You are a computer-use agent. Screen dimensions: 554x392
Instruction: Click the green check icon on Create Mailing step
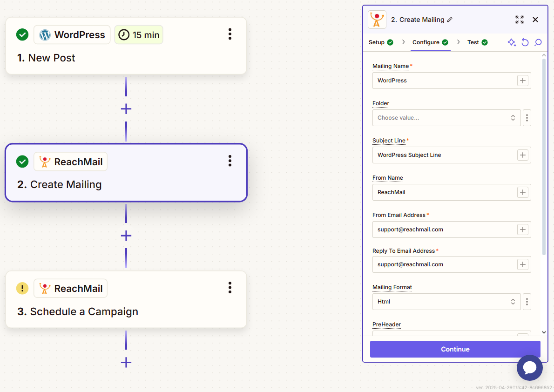point(22,162)
